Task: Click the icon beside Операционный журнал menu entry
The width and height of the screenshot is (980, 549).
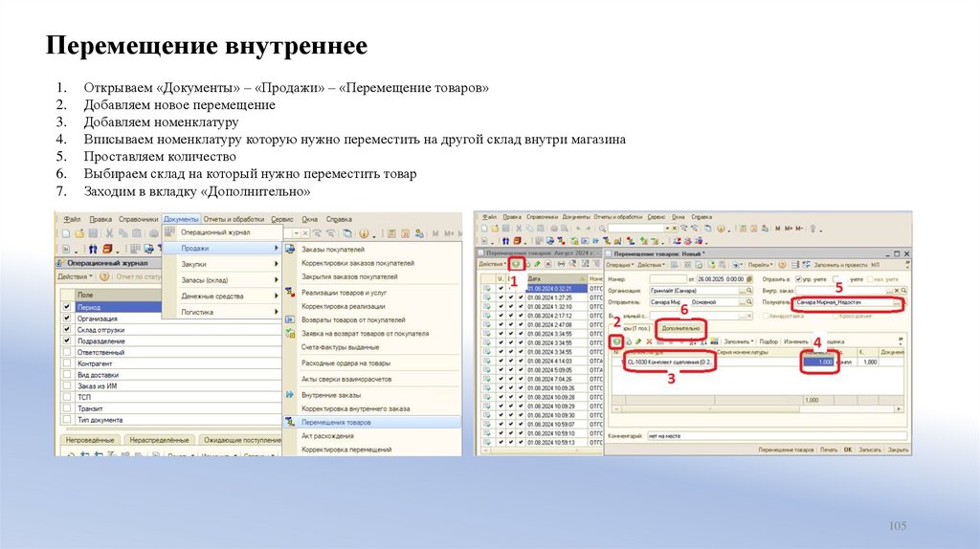Action: [169, 231]
